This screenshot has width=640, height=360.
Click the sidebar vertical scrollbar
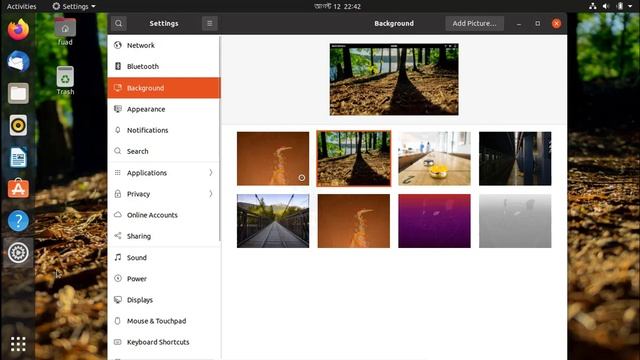[220, 139]
